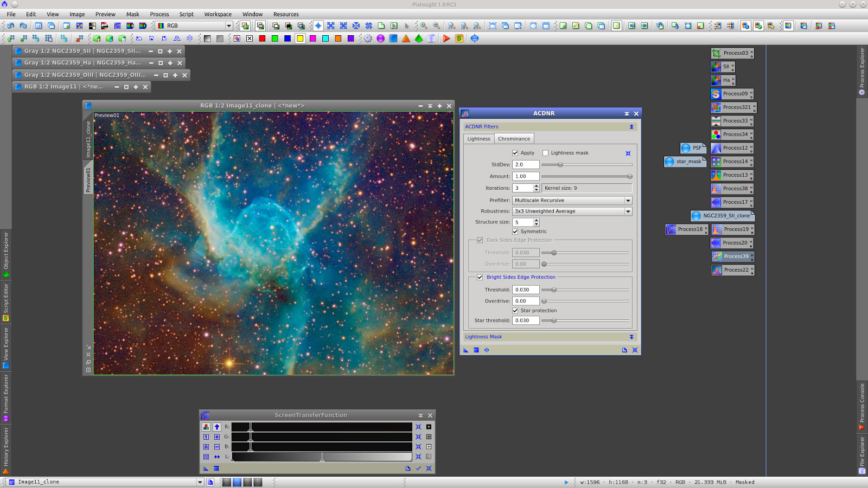Click the horizontal mirror icon in the toolbar
Image resolution: width=868 pixels, height=488 pixels.
pyautogui.click(x=177, y=38)
